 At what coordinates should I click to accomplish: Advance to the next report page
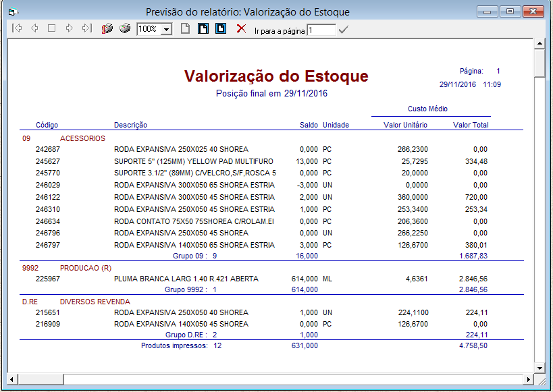point(69,29)
